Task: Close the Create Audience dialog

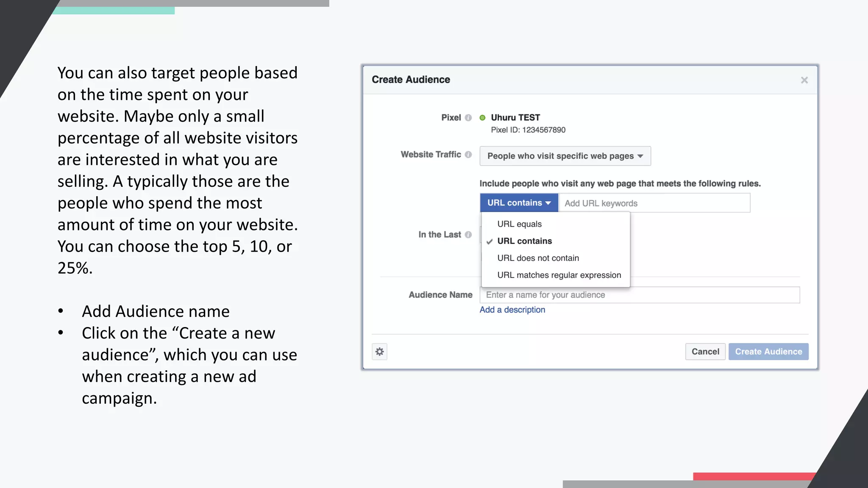Action: tap(804, 80)
